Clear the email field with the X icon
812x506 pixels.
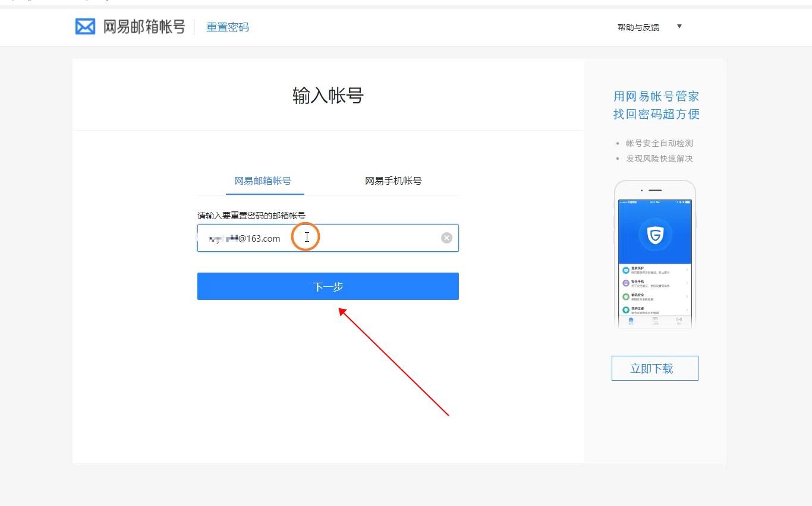pyautogui.click(x=446, y=238)
